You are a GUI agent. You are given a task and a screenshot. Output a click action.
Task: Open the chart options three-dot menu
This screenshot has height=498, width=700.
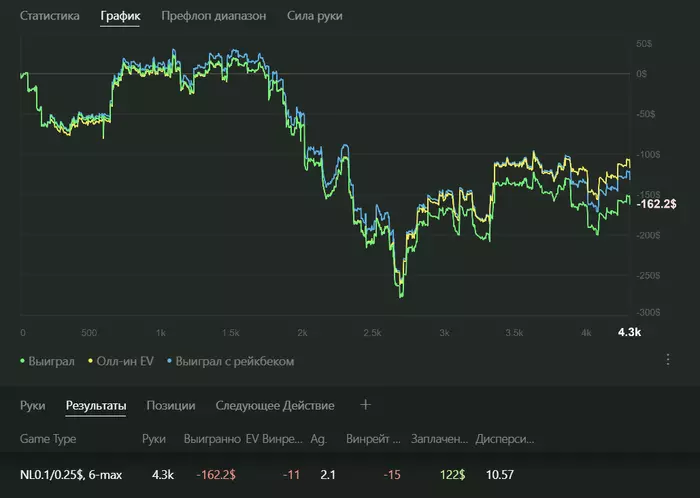pyautogui.click(x=668, y=360)
